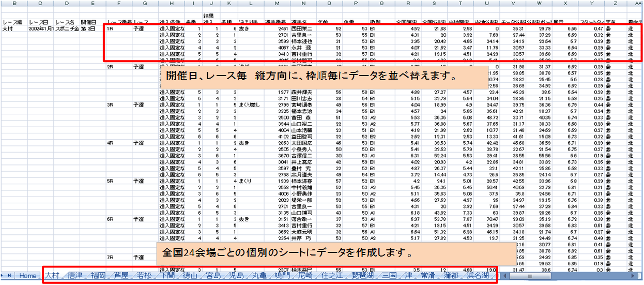Switch to the 浜名湖 sheet tab
The image size is (644, 285).
tap(477, 276)
